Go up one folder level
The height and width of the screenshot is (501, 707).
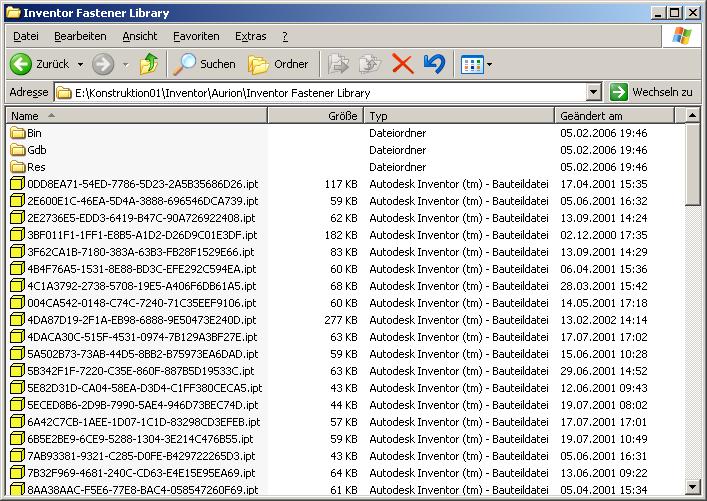pyautogui.click(x=149, y=64)
